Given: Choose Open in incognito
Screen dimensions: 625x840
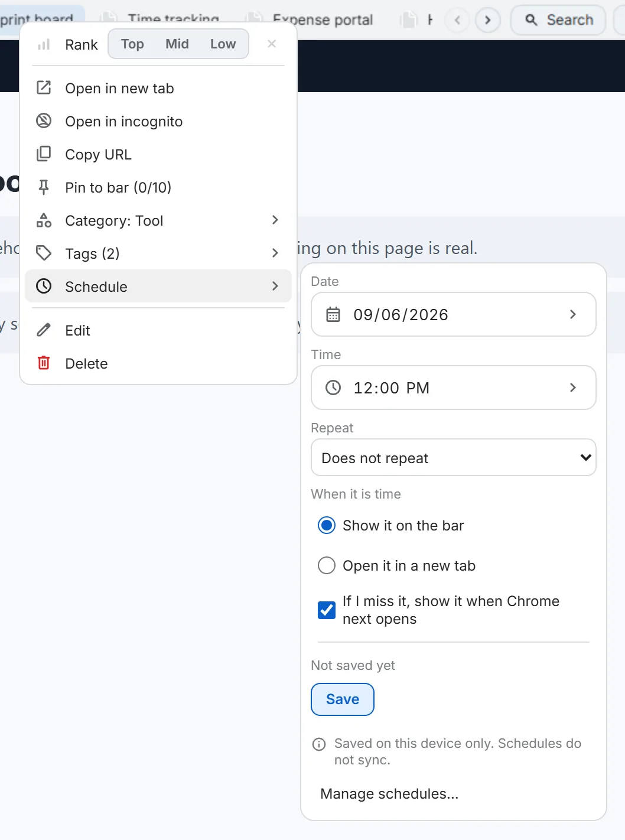Looking at the screenshot, I should click(x=158, y=121).
